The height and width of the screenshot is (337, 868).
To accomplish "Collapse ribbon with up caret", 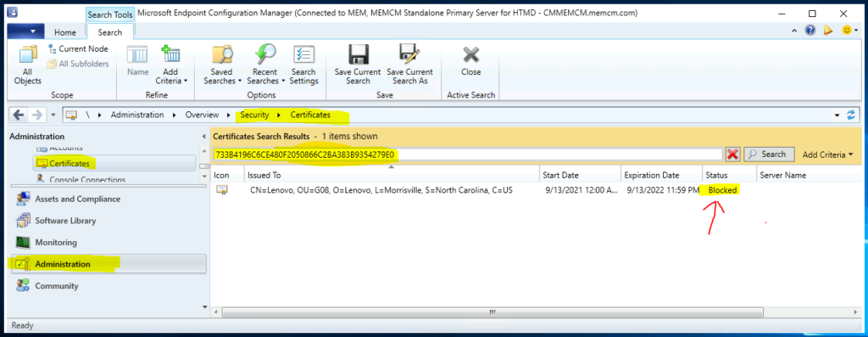I will (x=795, y=31).
